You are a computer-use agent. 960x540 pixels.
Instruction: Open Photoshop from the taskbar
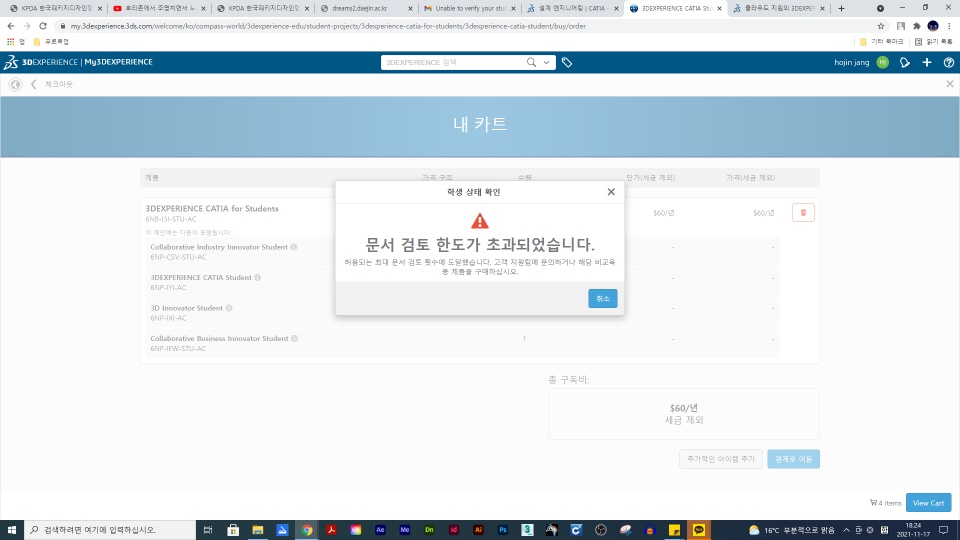point(503,530)
